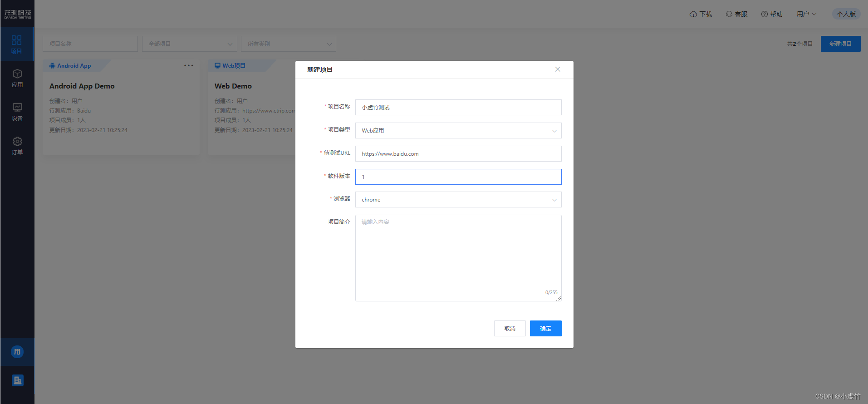This screenshot has height=404, width=868.
Task: Open the Web Demo project title
Action: [x=233, y=86]
